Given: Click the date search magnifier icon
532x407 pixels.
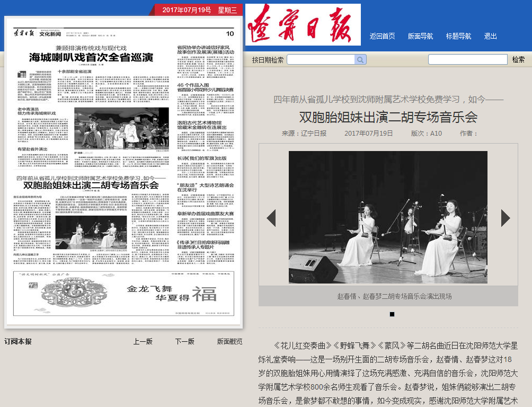Looking at the screenshot, I should click(x=360, y=60).
